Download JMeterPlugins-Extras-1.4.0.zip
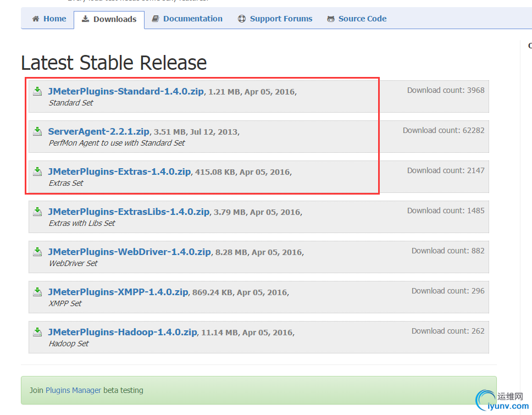This screenshot has width=532, height=415. tap(119, 171)
